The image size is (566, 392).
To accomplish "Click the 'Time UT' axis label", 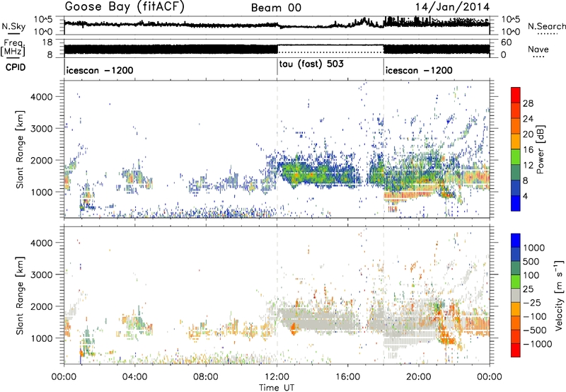I will (x=277, y=388).
